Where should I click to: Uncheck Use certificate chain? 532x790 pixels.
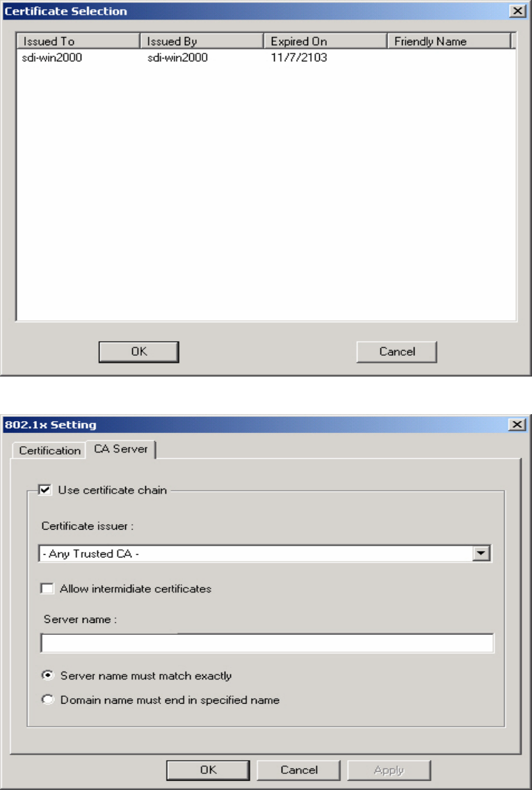tap(45, 490)
